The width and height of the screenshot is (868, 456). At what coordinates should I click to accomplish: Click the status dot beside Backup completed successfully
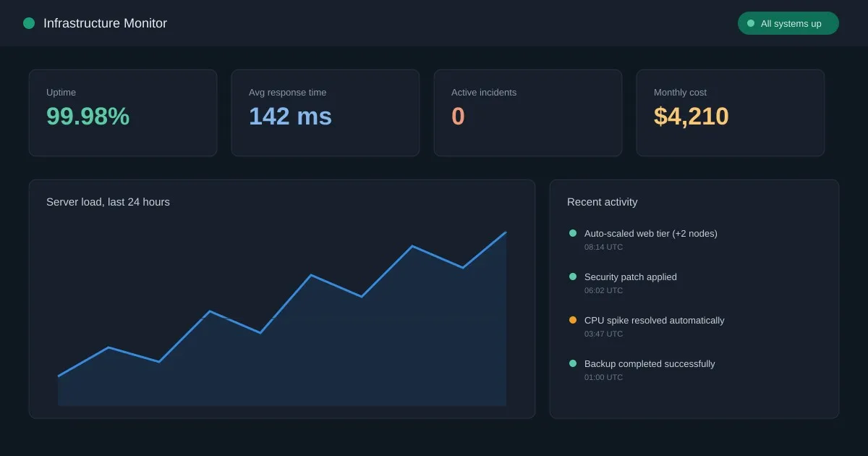pos(573,363)
